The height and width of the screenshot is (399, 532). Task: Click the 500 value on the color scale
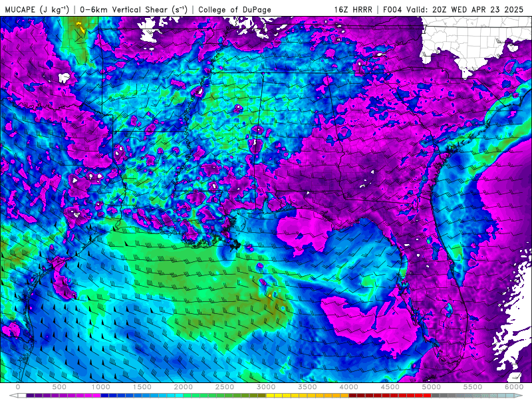tap(59, 387)
